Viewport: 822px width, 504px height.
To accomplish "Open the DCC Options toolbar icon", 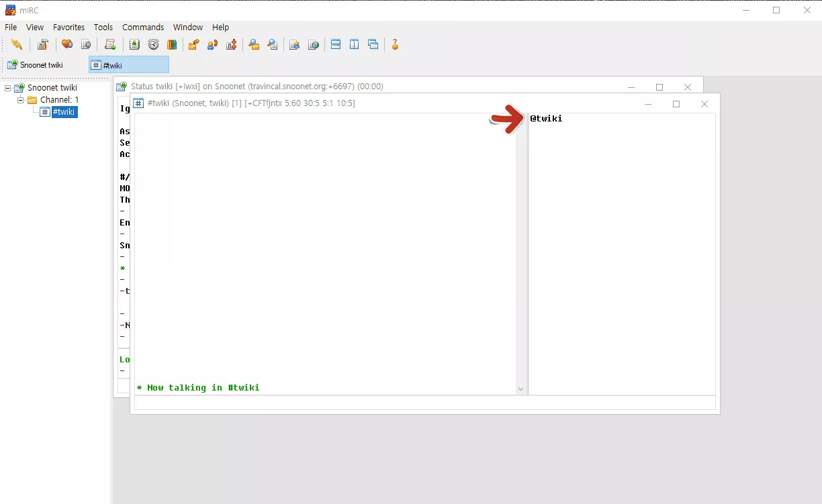I will (231, 45).
